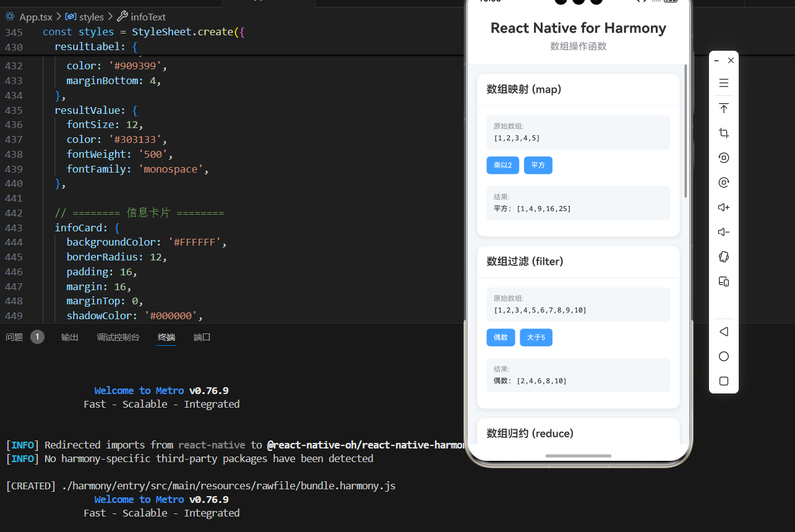
Task: Minimize the emulator toolbar
Action: 716,61
